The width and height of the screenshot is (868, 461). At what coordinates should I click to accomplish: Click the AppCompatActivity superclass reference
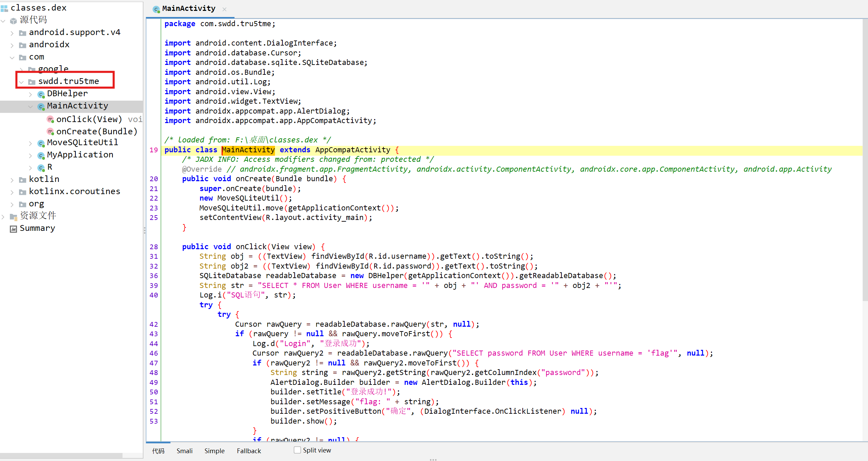point(353,150)
